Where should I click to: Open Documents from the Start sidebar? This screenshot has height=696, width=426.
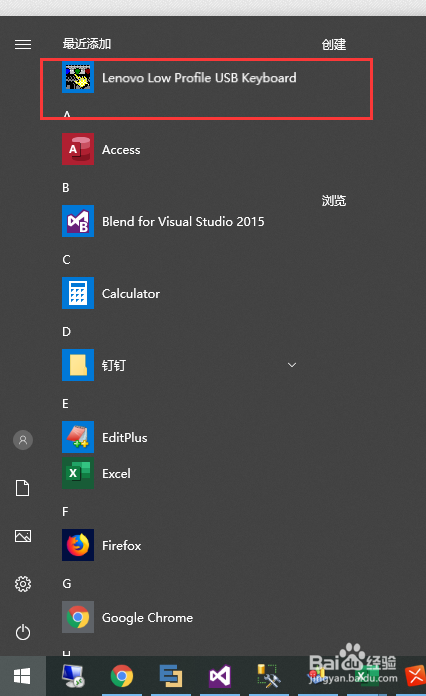(x=23, y=488)
